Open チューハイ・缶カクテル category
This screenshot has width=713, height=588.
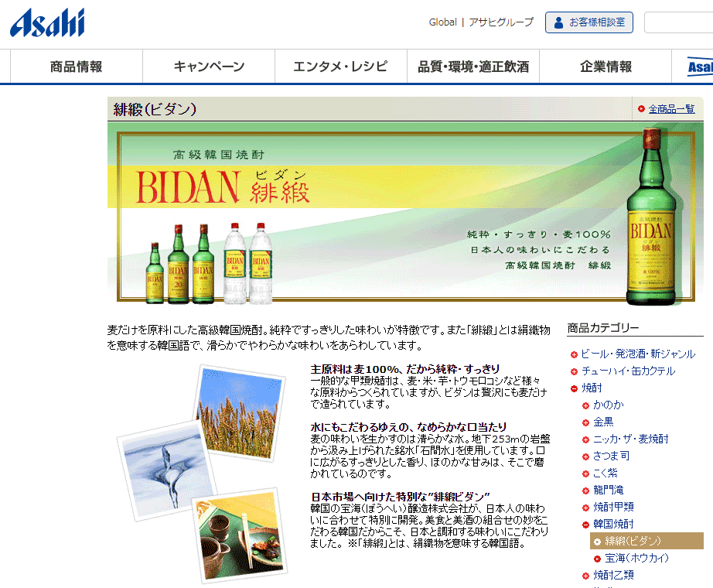[x=628, y=371]
